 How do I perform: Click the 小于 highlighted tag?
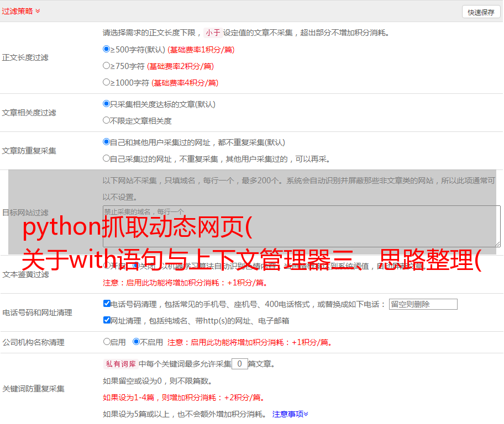tap(213, 33)
